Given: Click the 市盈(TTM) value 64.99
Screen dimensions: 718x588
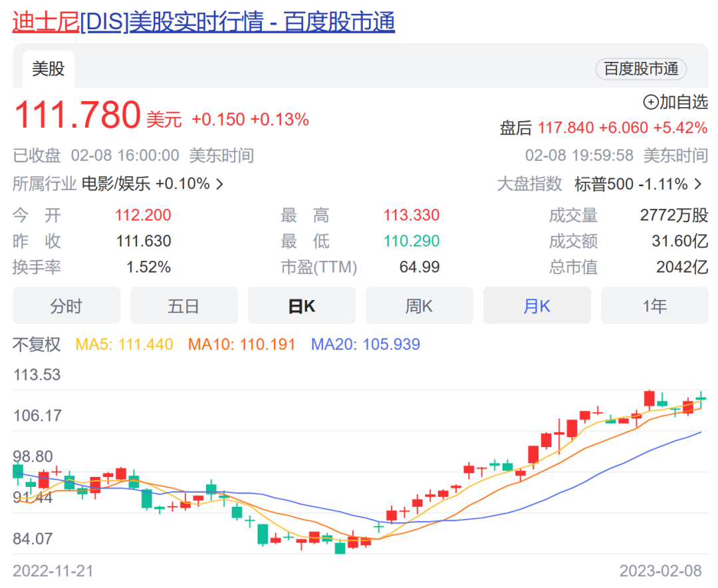Looking at the screenshot, I should tap(419, 267).
